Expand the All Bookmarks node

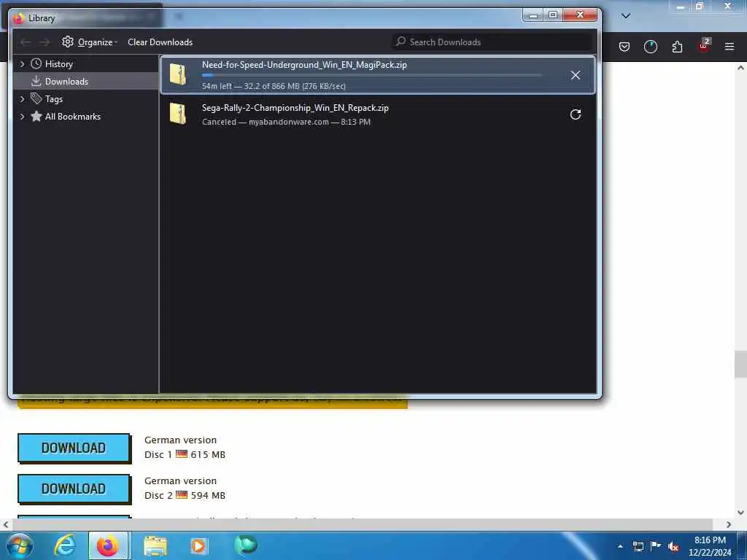(x=23, y=117)
